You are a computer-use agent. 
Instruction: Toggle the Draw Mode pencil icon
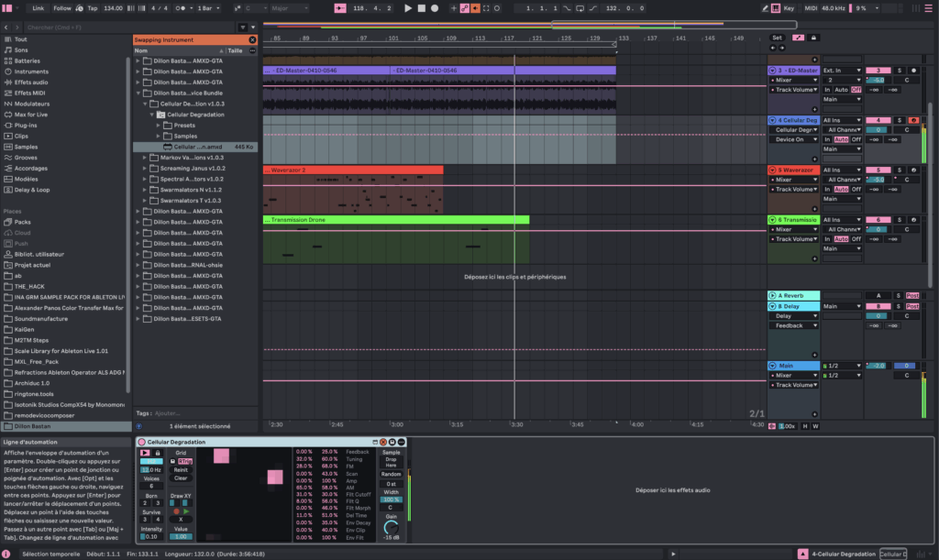coord(765,8)
